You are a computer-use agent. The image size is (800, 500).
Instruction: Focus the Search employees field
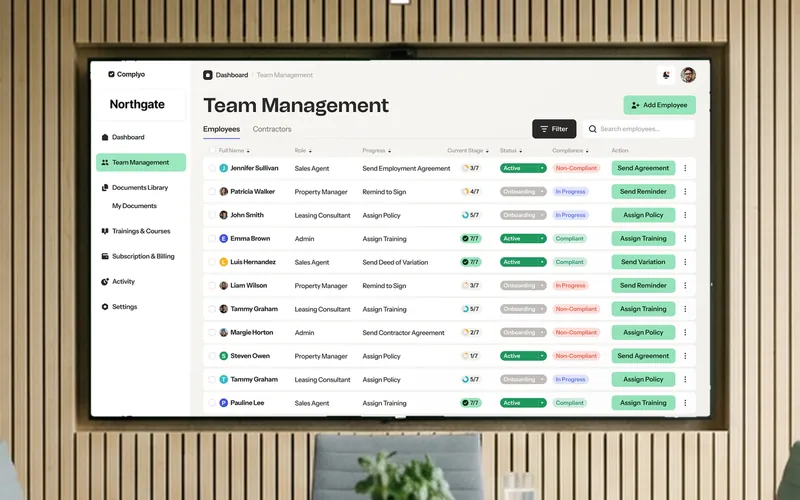pos(639,129)
